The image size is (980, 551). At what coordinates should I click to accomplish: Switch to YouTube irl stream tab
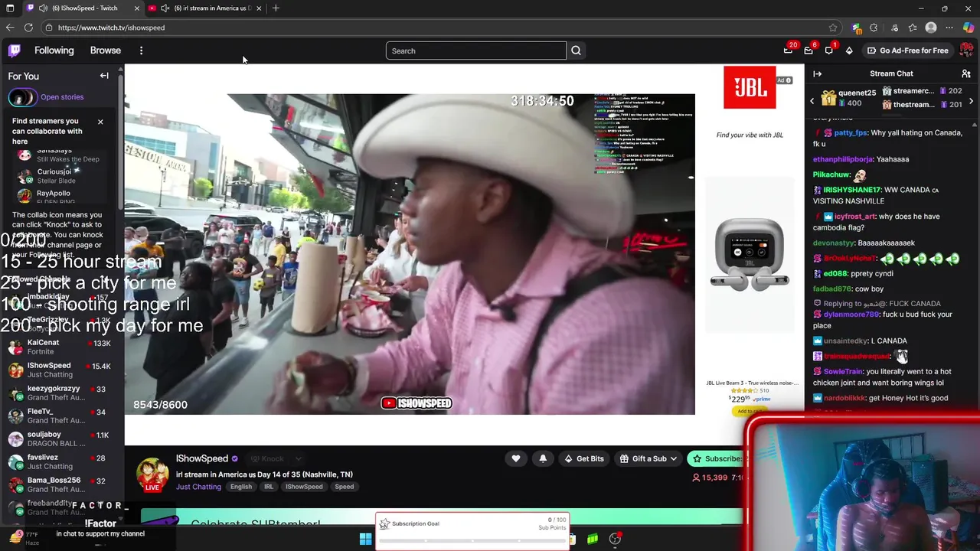click(x=205, y=8)
